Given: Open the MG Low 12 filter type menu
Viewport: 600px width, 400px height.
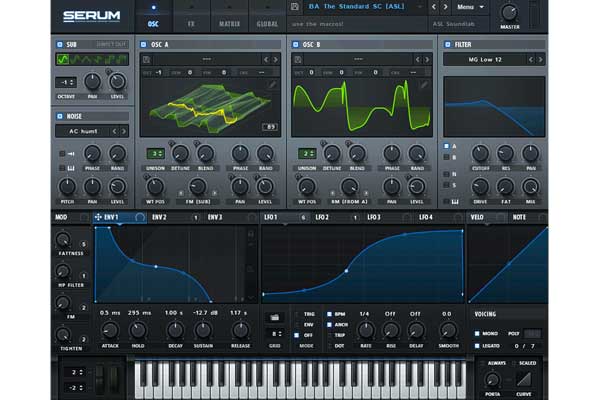Looking at the screenshot, I should (485, 59).
